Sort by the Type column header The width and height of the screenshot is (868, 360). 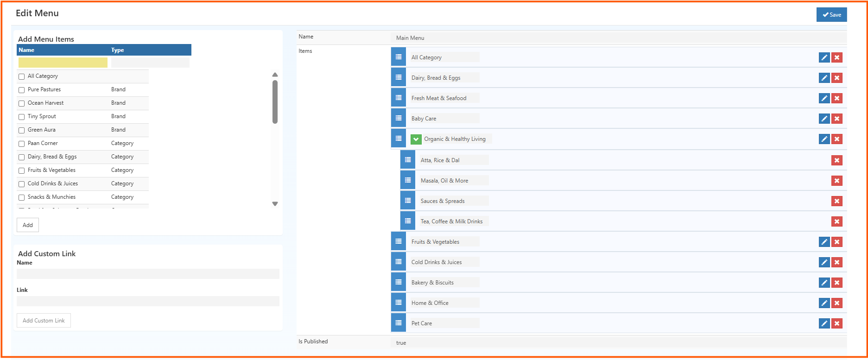tap(117, 50)
